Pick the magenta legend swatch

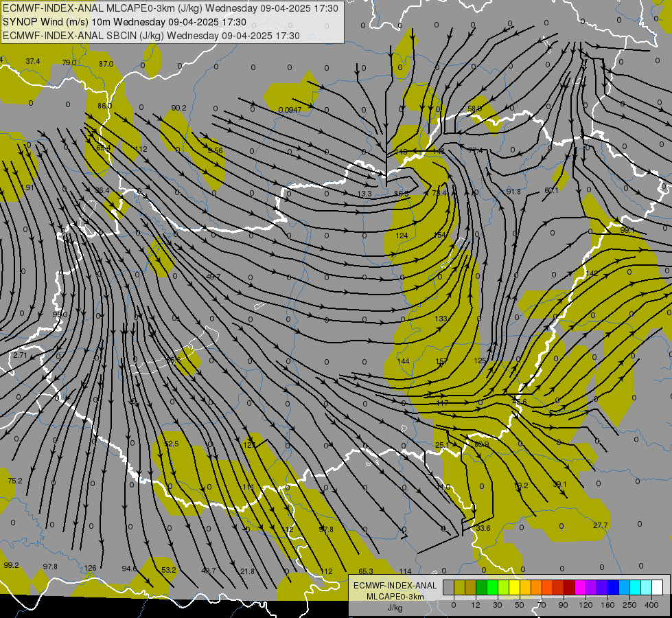pos(580,588)
